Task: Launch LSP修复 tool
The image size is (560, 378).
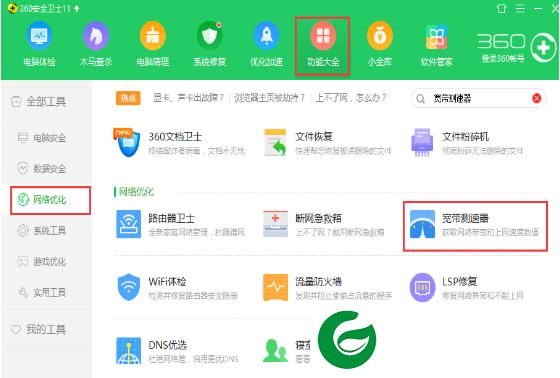Action: point(467,288)
